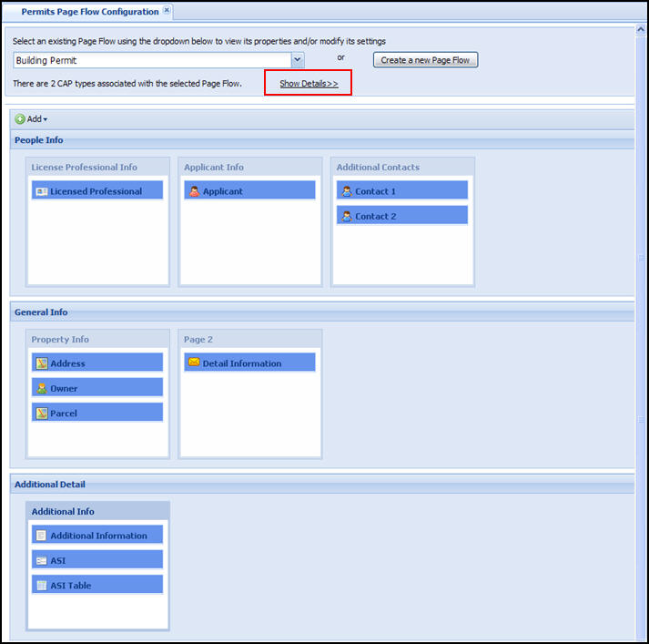Image resolution: width=649 pixels, height=644 pixels.
Task: Expand the Add menu arrow
Action: (46, 119)
